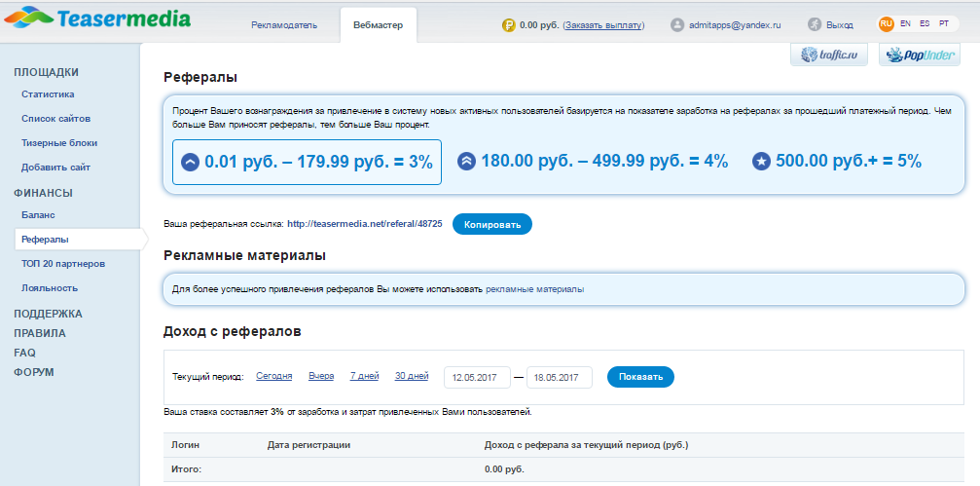Click the Teasermedia logo
Image resolution: width=980 pixels, height=486 pixels.
(97, 19)
